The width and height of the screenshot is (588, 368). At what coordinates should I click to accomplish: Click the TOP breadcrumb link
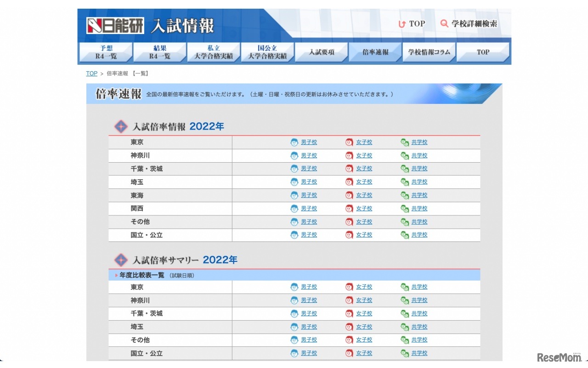coord(91,73)
